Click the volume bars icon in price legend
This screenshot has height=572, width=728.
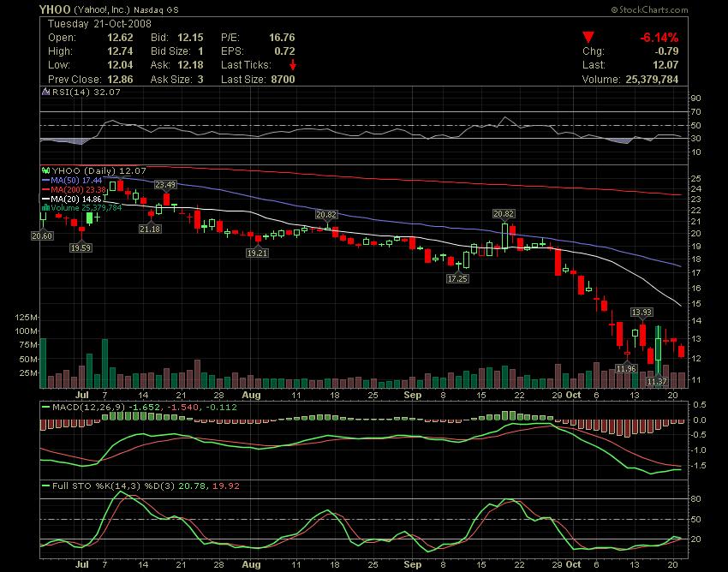pos(46,207)
